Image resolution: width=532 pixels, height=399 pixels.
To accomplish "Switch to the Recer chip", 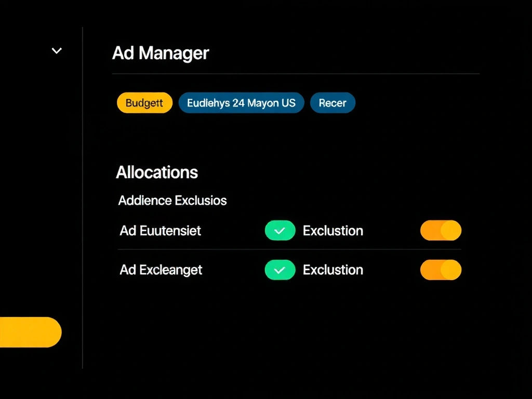I will coord(332,103).
